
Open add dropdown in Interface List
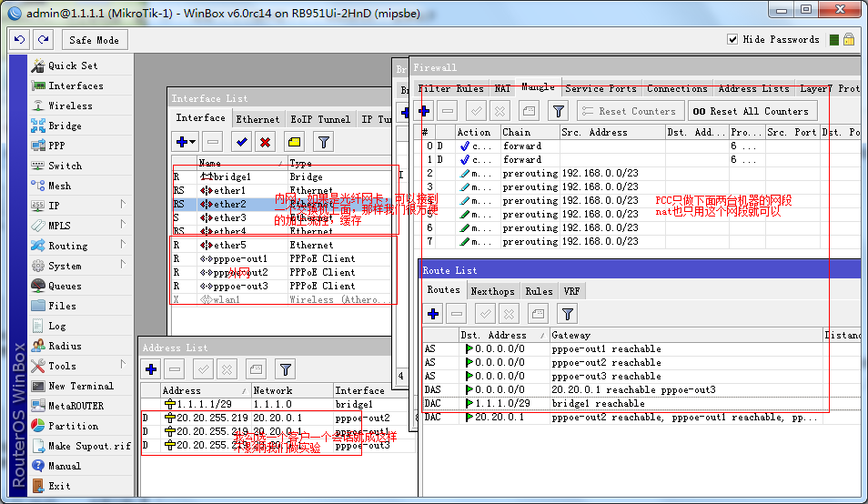click(x=186, y=142)
